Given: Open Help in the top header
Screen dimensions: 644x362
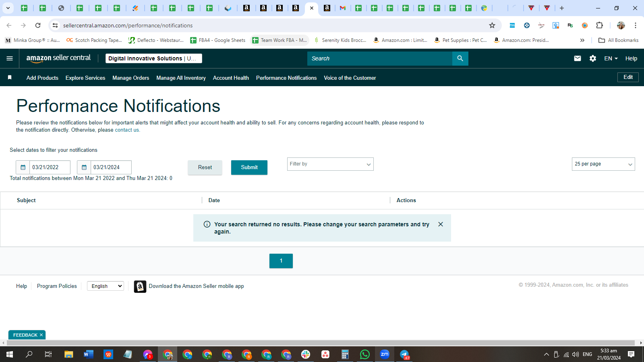Looking at the screenshot, I should tap(631, 58).
